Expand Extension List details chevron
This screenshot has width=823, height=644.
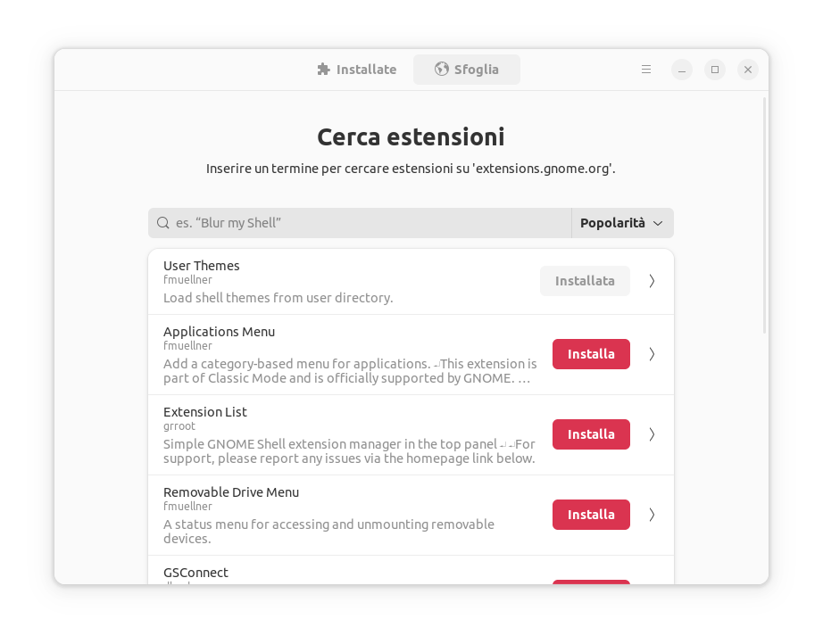click(x=652, y=434)
